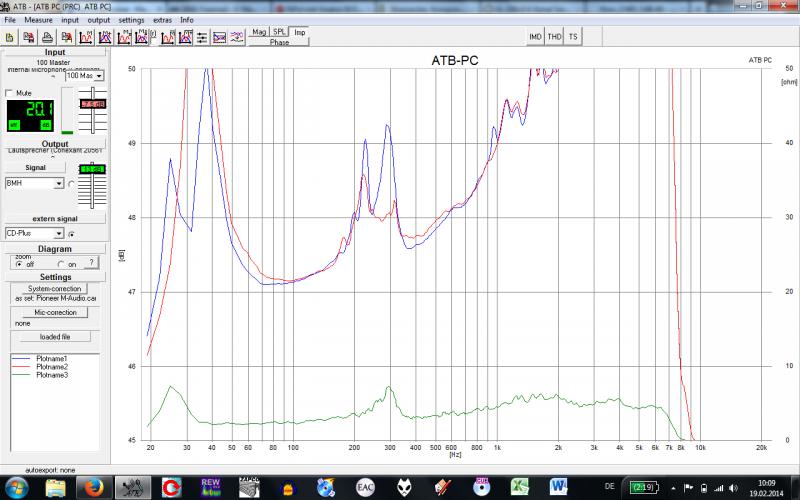Click the THD measurement button
The image size is (800, 500).
[x=555, y=37]
